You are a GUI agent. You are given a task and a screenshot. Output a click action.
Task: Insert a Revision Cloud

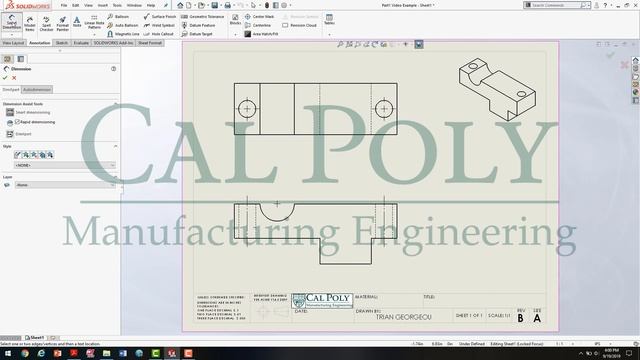coord(300,25)
